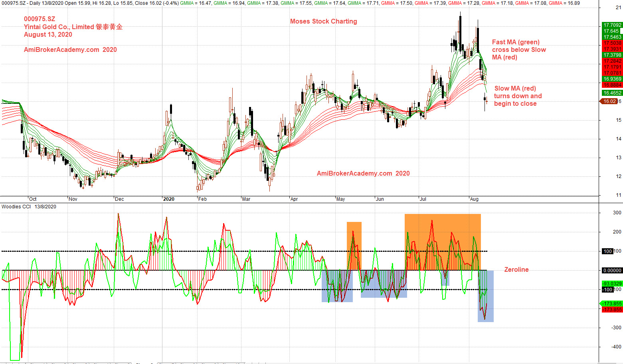Click the black -100 CCI level label
This screenshot has width=623, height=364.
tap(607, 290)
